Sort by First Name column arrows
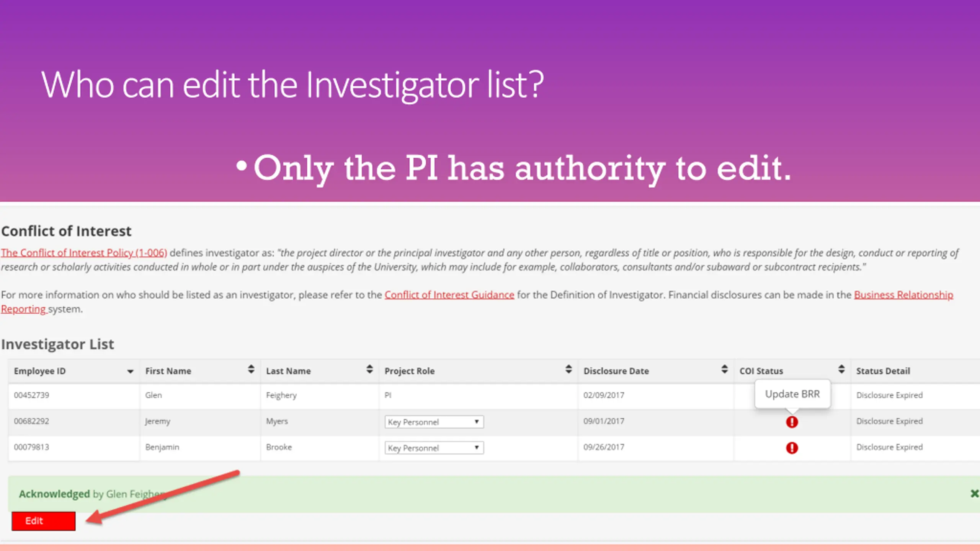The height and width of the screenshot is (551, 980). [x=251, y=369]
